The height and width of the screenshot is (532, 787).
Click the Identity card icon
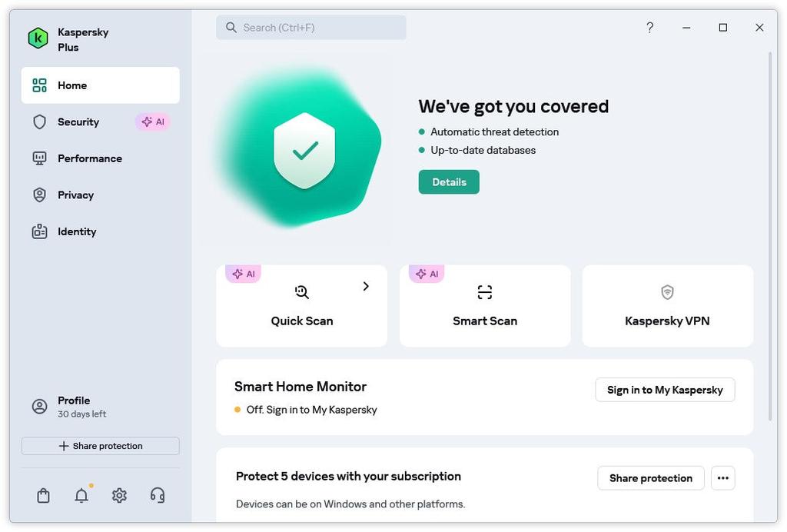click(x=39, y=231)
